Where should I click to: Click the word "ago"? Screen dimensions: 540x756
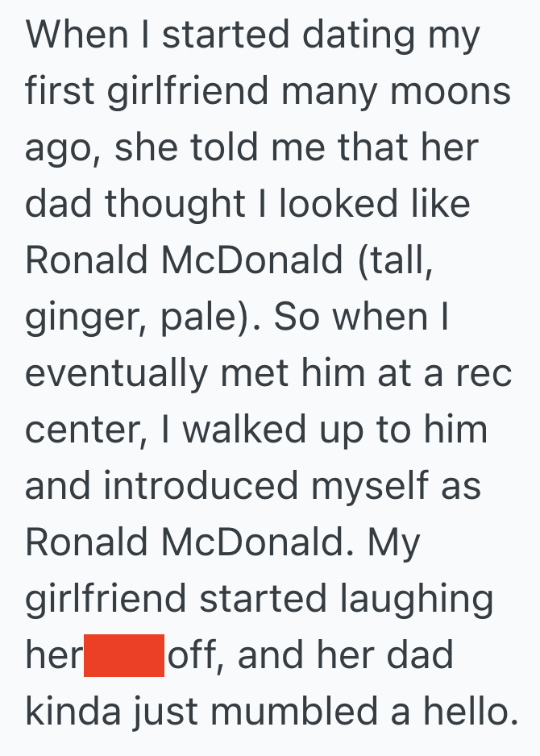(x=60, y=149)
